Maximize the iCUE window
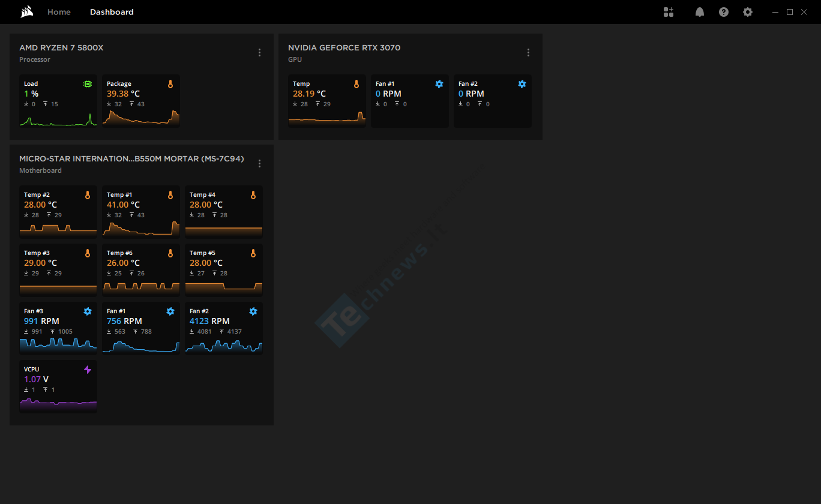This screenshot has width=821, height=504. 790,12
